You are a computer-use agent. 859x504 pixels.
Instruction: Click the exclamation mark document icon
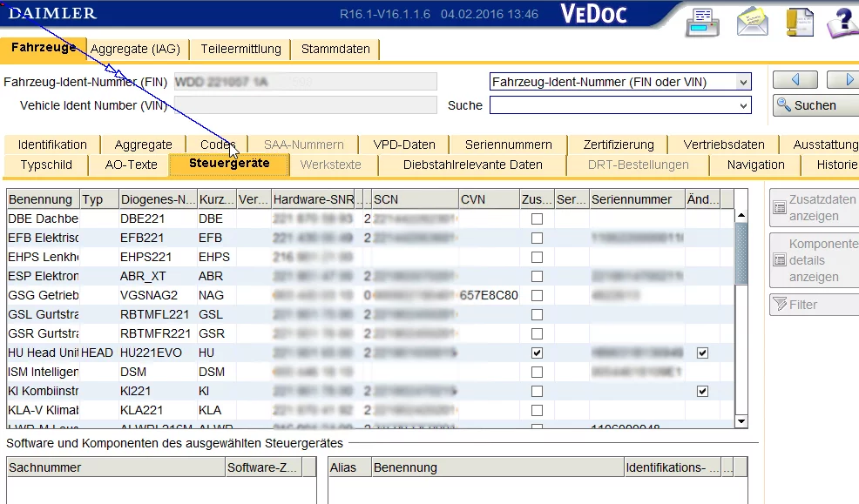coord(799,21)
